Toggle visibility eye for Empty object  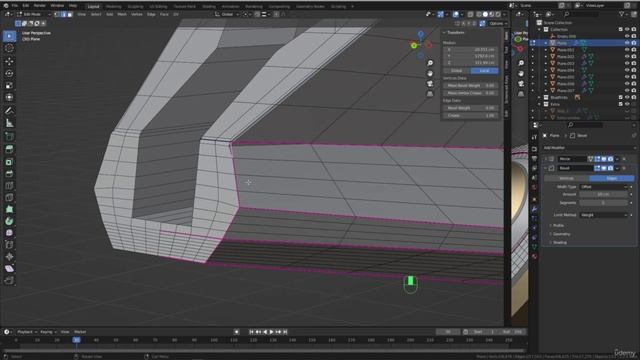pos(627,36)
